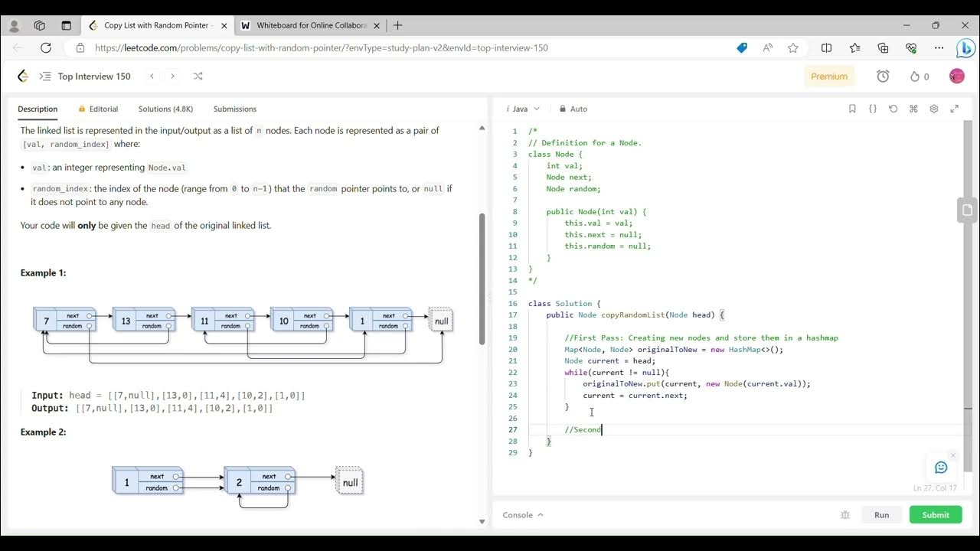Screen dimensions: 980x551
Task: Open LeetCode user avatar menu
Action: (956, 76)
